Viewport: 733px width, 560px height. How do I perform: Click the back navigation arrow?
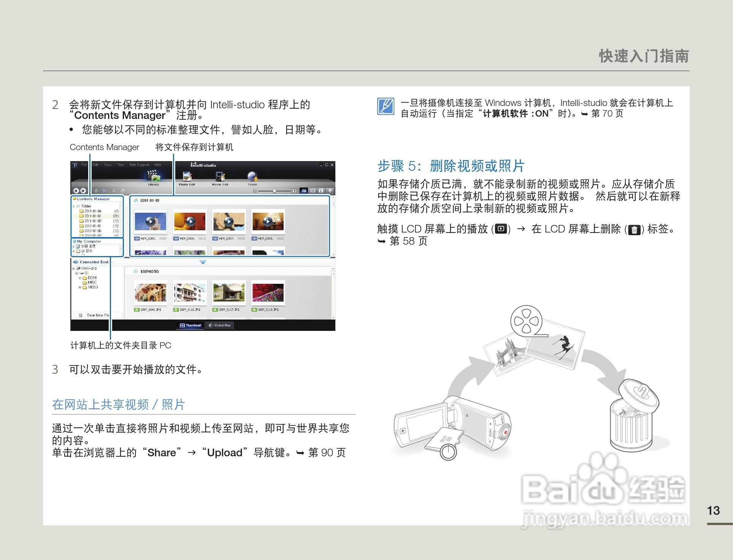pyautogui.click(x=76, y=191)
